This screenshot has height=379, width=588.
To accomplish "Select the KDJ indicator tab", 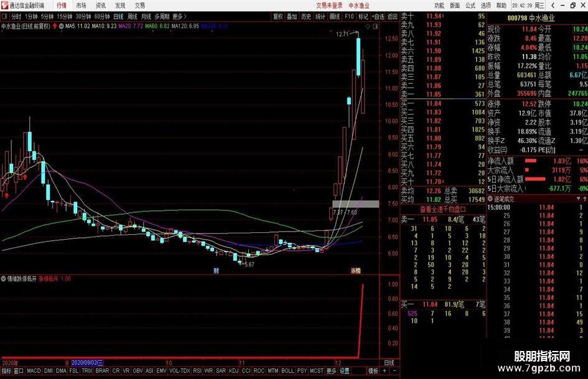I will (233, 371).
